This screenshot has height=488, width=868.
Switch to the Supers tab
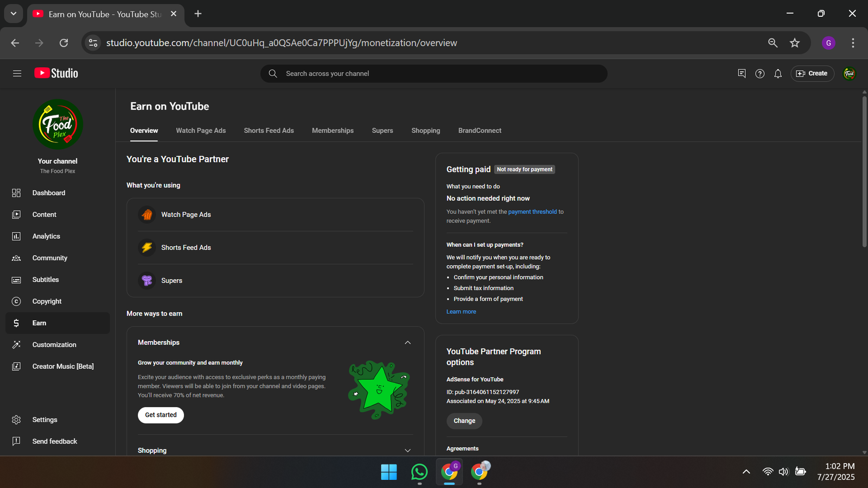(x=382, y=131)
